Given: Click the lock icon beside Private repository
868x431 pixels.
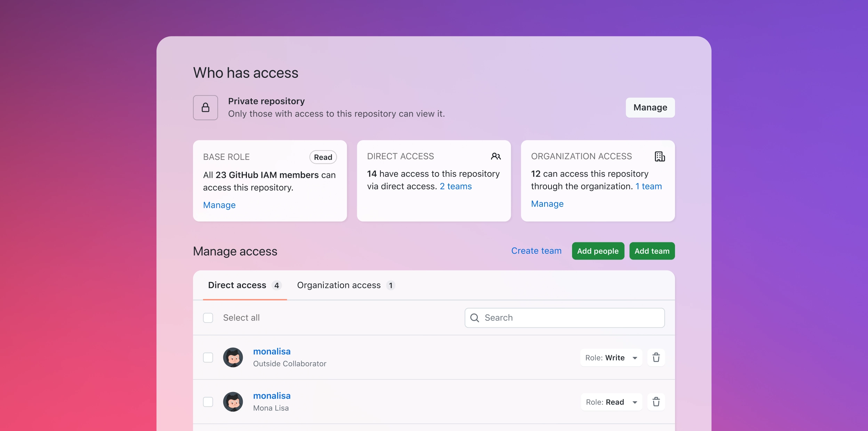Looking at the screenshot, I should [206, 107].
